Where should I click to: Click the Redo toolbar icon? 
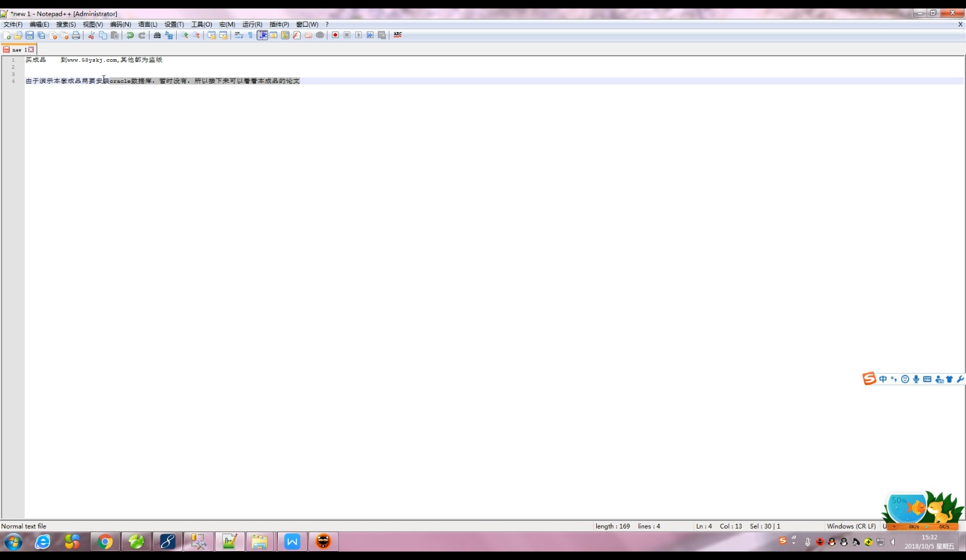click(142, 35)
